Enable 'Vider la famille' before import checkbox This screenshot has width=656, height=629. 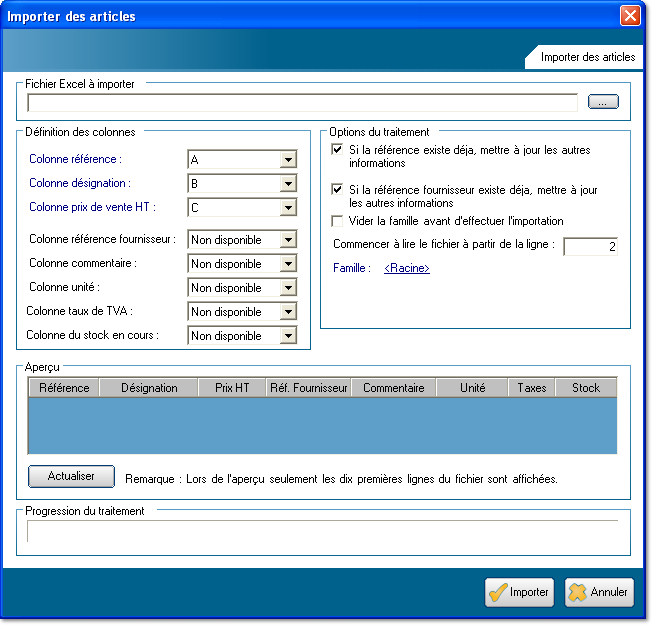coord(337,221)
